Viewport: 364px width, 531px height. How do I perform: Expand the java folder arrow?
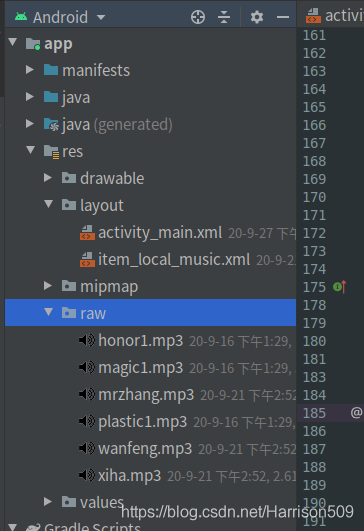click(30, 97)
